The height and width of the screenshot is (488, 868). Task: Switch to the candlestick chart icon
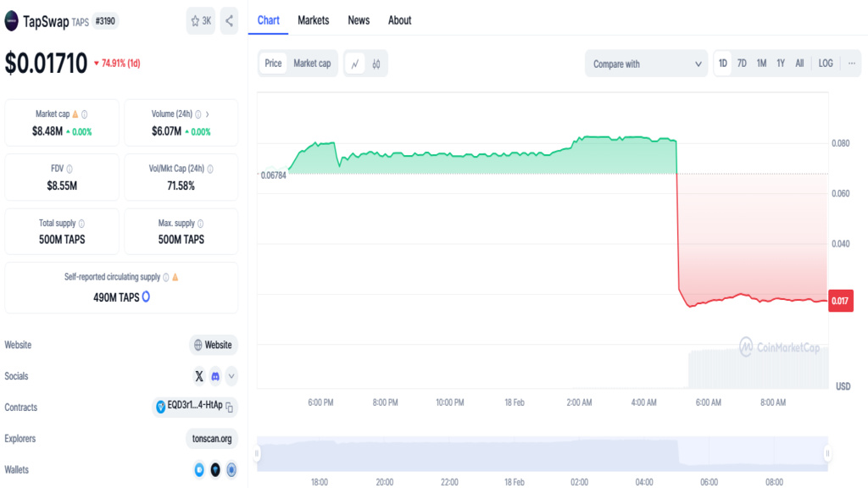pos(376,64)
